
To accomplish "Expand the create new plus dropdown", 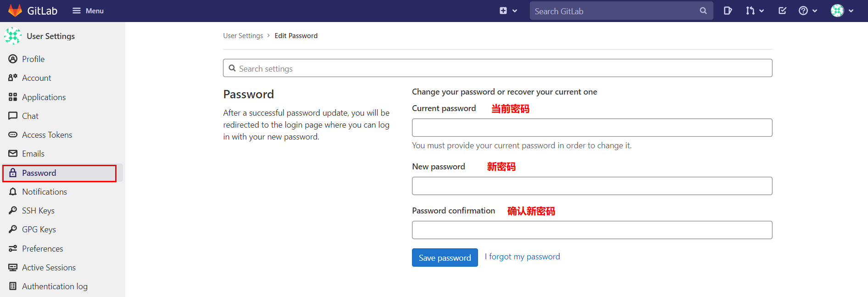I will 508,11.
